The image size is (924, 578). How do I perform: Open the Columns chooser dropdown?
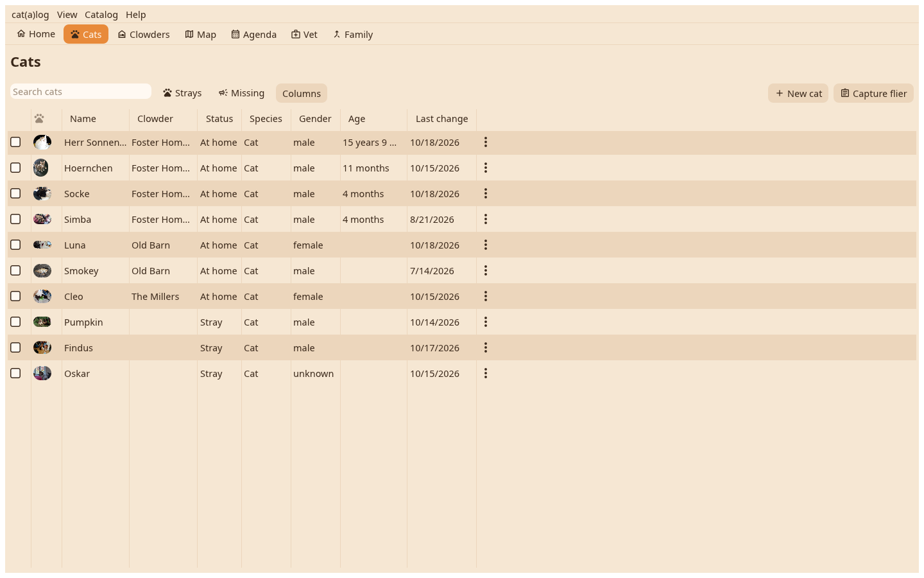(x=302, y=93)
